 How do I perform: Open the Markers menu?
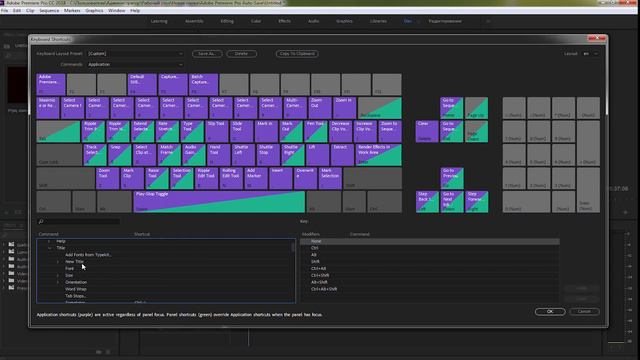point(72,11)
